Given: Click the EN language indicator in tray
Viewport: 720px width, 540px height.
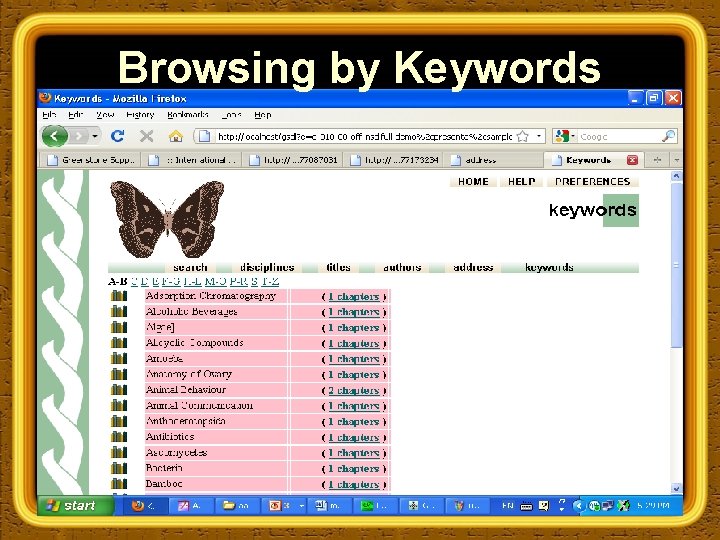Looking at the screenshot, I should coord(507,506).
